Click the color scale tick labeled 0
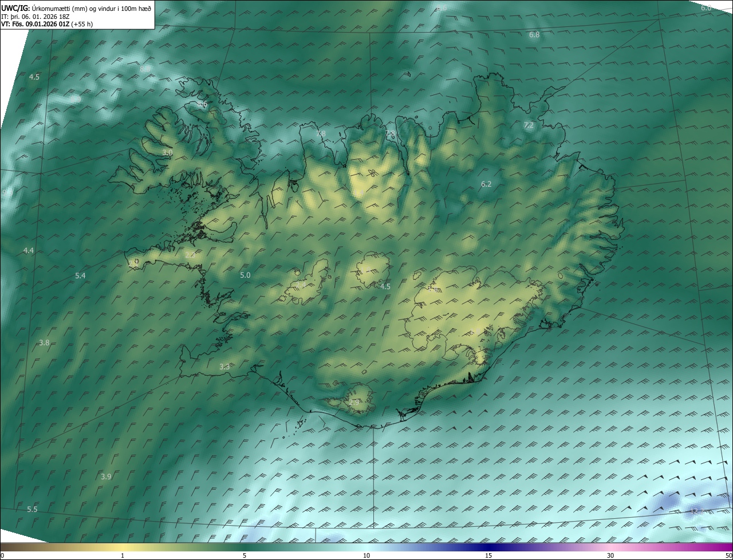This screenshot has height=560, width=733. click(2, 555)
